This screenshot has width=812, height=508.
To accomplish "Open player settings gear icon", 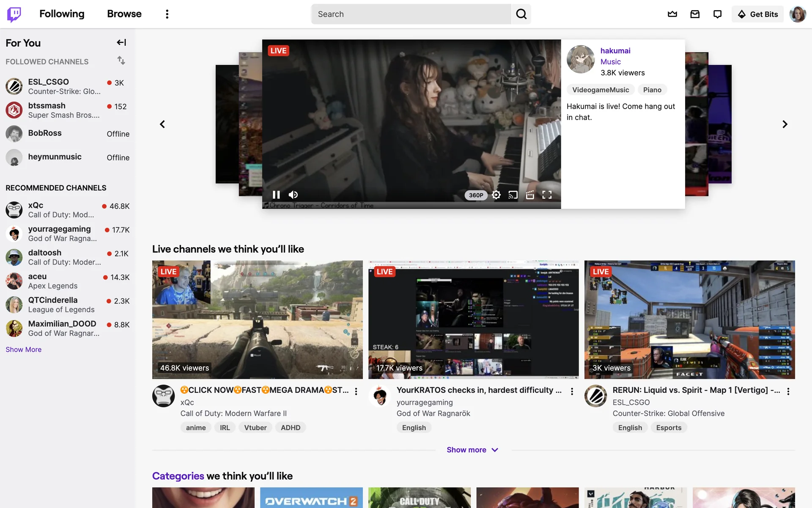I will 496,195.
